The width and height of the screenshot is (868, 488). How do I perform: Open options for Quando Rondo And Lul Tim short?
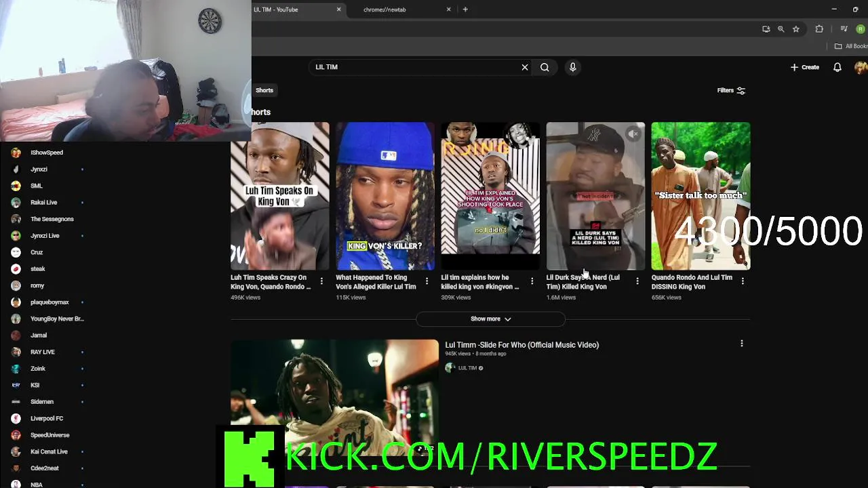743,281
